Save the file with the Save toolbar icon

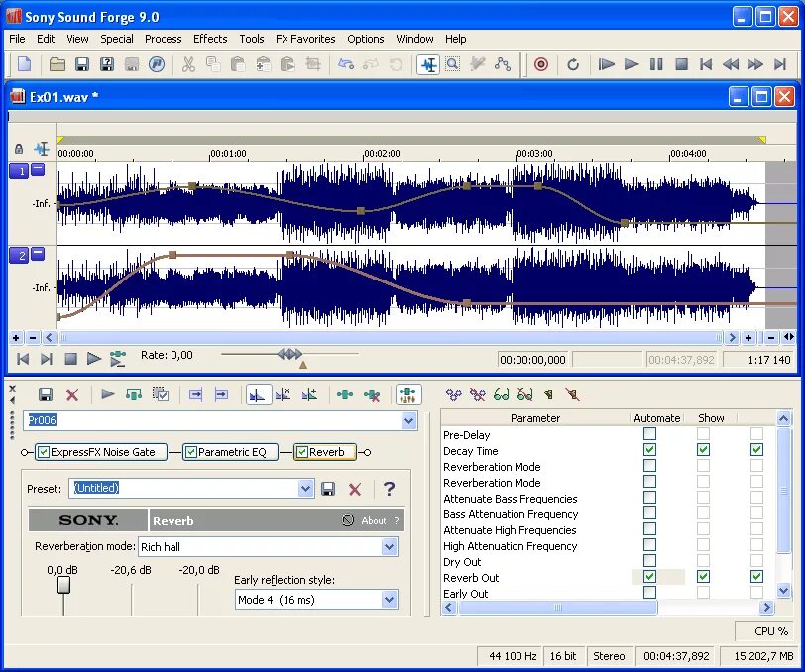[82, 64]
